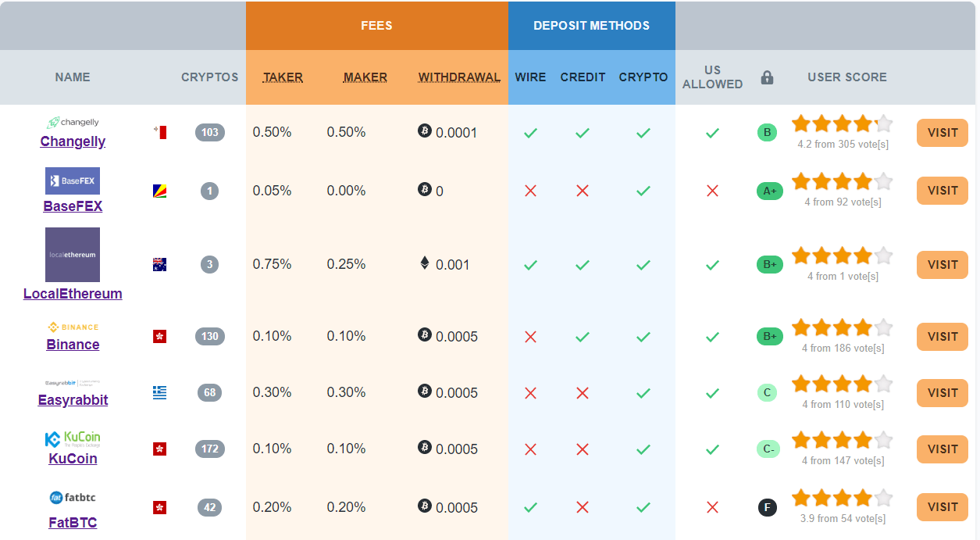
Task: Click the Changelly logo image
Action: pos(73,123)
